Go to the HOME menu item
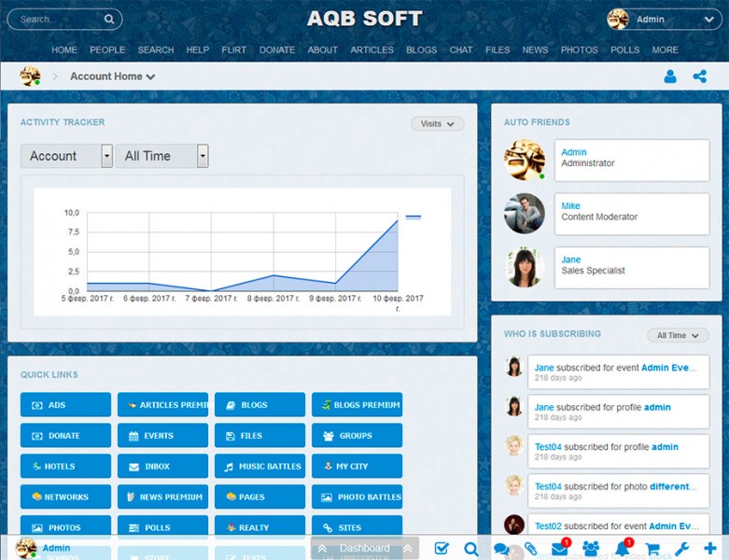This screenshot has height=560, width=729. (64, 49)
